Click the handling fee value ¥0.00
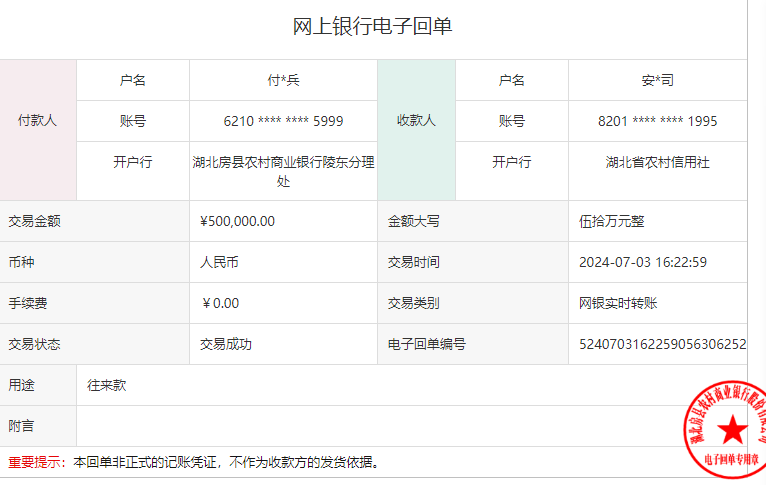This screenshot has width=766, height=485. point(220,303)
